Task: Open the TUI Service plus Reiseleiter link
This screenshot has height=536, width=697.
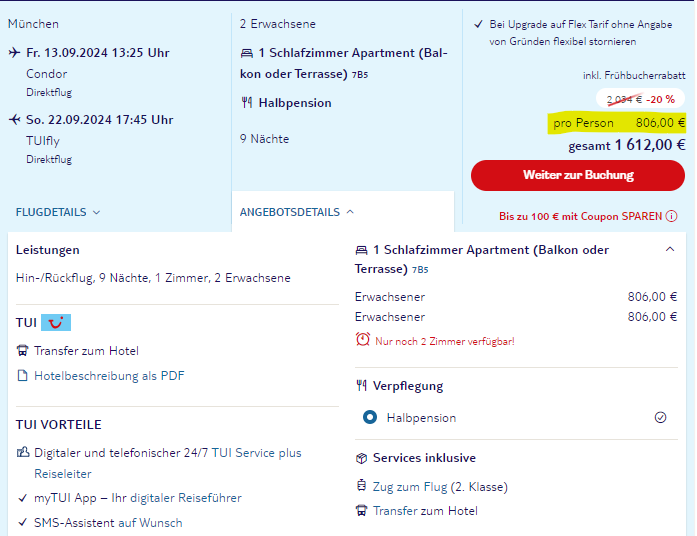Action: coord(168,463)
